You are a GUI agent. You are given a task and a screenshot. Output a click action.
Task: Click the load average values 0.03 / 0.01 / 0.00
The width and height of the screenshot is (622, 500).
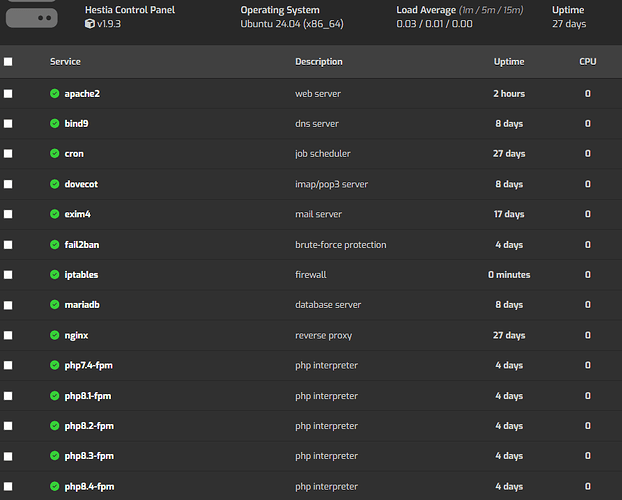(x=434, y=24)
